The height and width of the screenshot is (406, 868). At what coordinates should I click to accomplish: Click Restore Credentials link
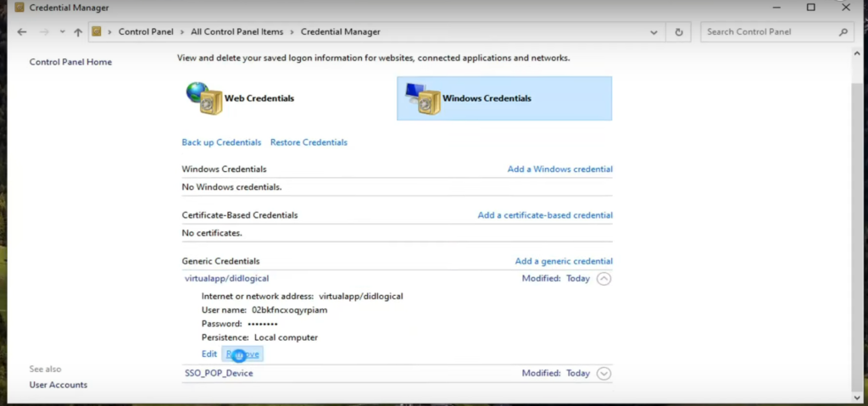pyautogui.click(x=309, y=142)
